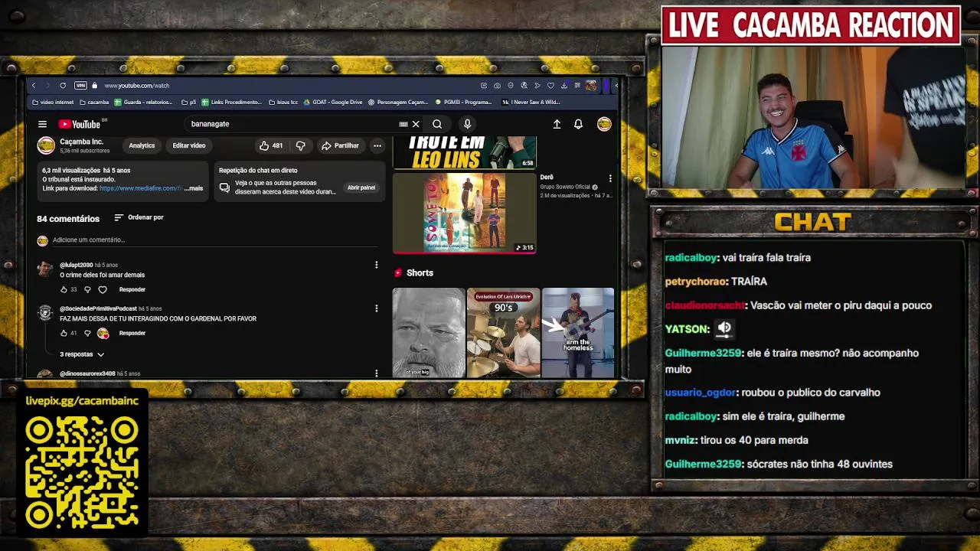Open options menu for @lulapt2030 comment
Screen dimensions: 980x551
[x=376, y=265]
